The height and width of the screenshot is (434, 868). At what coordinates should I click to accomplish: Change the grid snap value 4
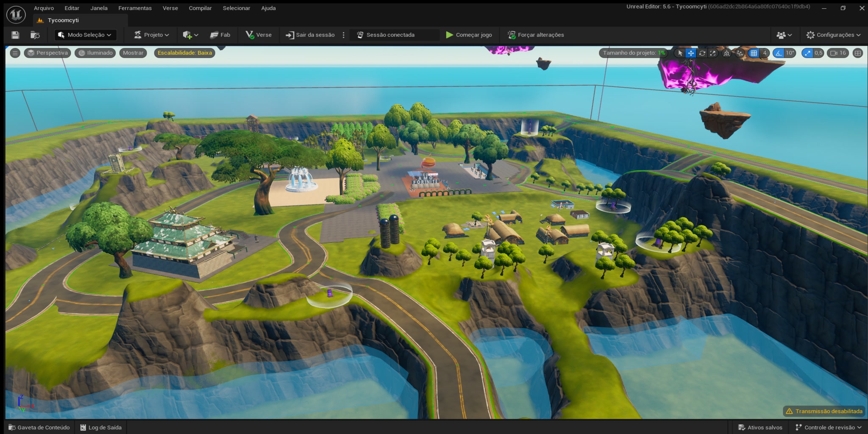click(765, 53)
